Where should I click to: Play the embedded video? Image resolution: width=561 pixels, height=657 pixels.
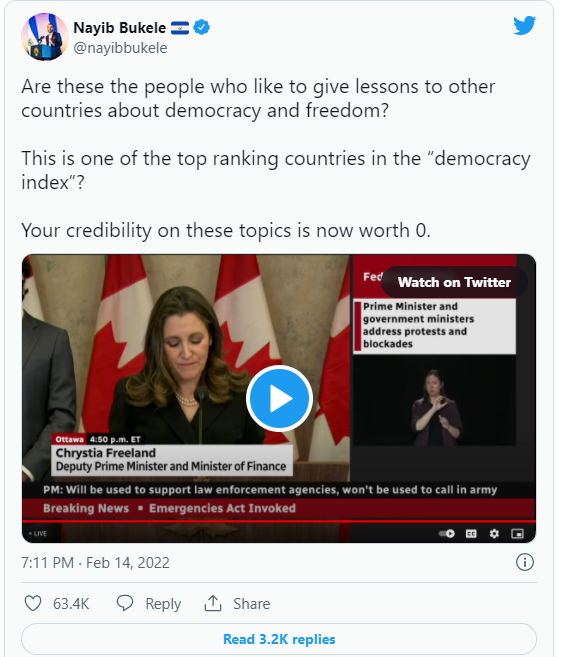(279, 398)
